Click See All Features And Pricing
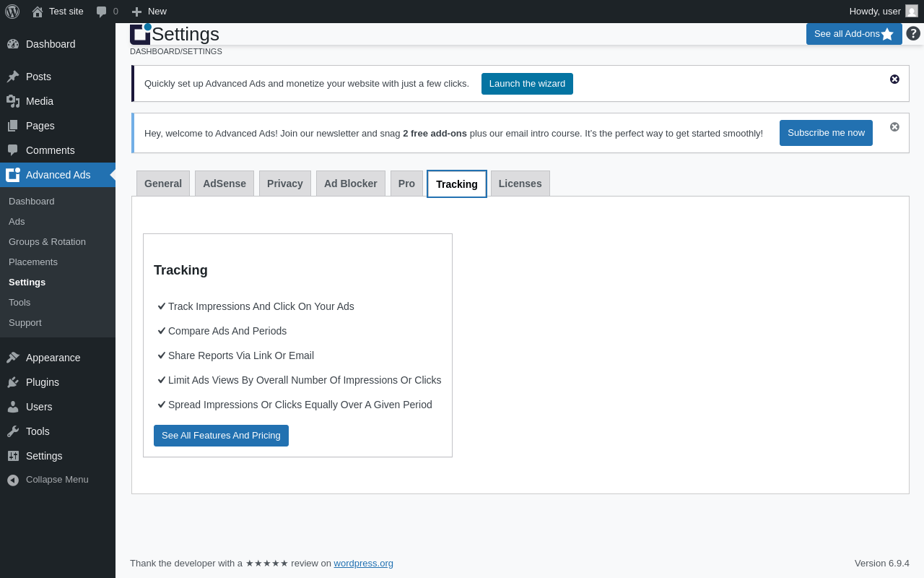924x578 pixels. [x=221, y=436]
